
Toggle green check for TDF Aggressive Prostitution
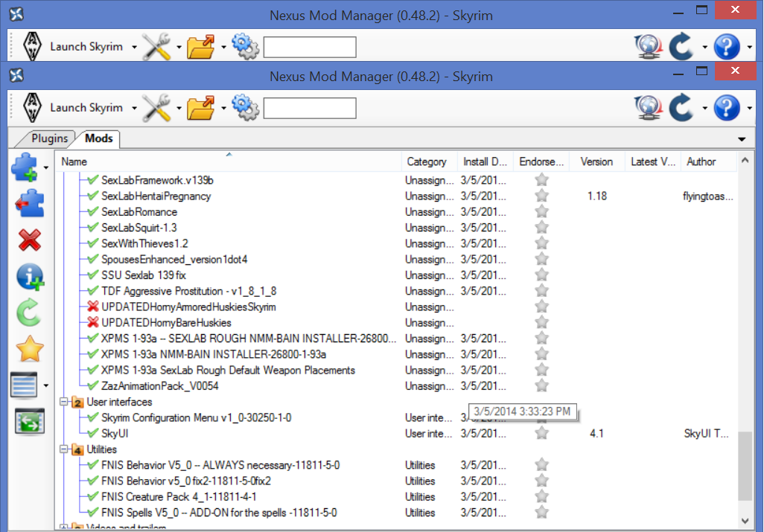92,291
